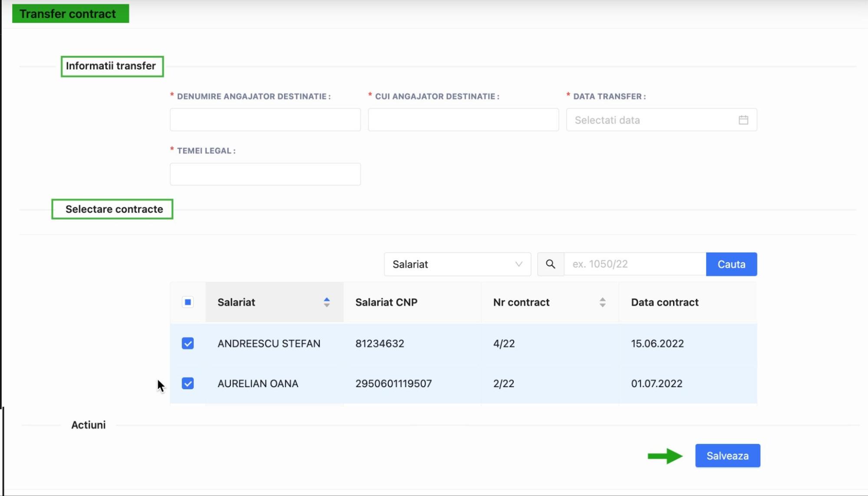This screenshot has width=868, height=496.
Task: Click contract number 2/22
Action: (504, 384)
